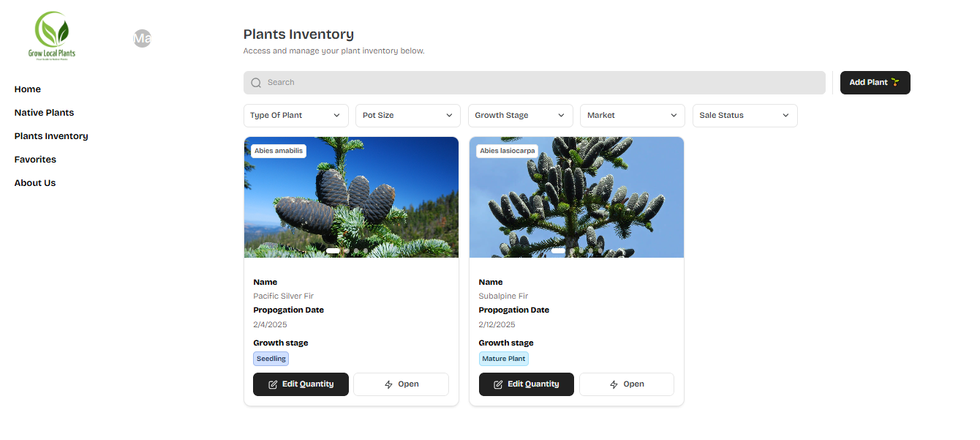Open the Subalpine Fir plant details
The image size is (980, 440).
click(627, 384)
